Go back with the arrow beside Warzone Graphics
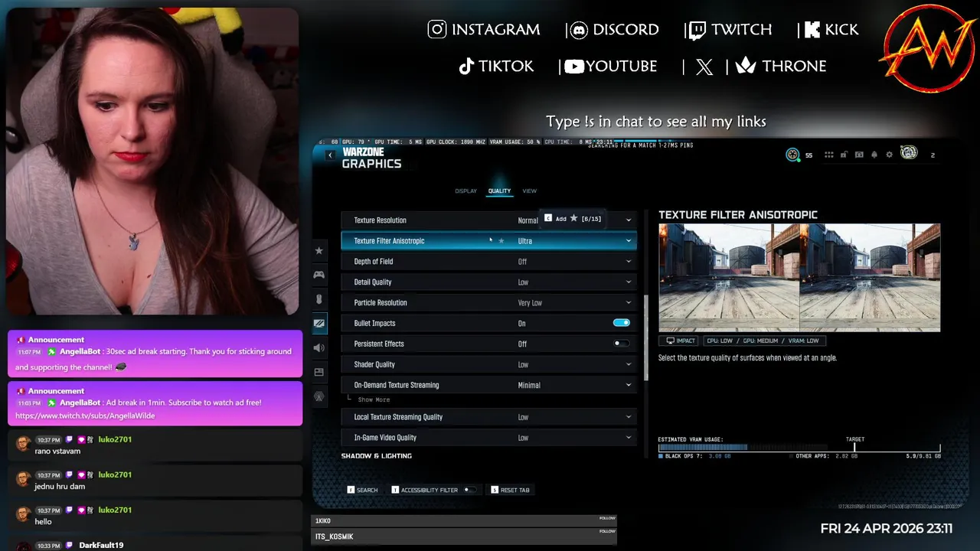 pyautogui.click(x=330, y=155)
